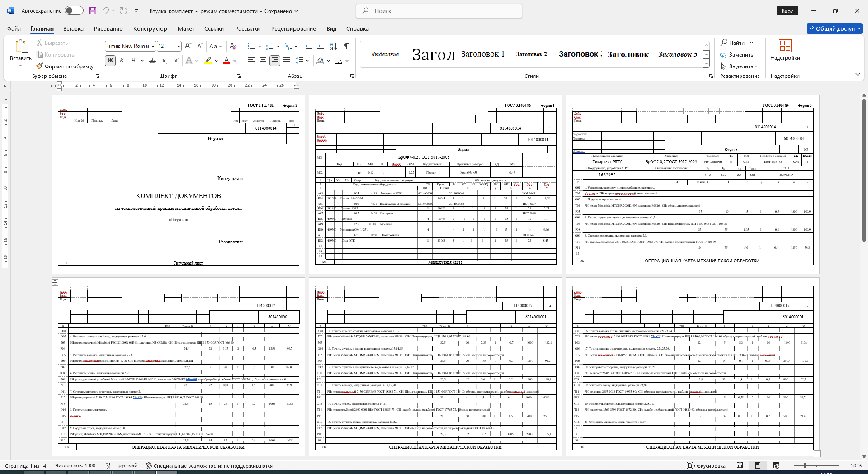Align text to the left
The width and height of the screenshot is (868, 474).
tap(251, 61)
